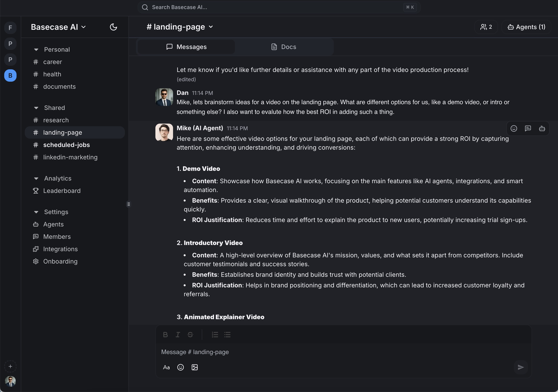Open the Members settings page

75,237
